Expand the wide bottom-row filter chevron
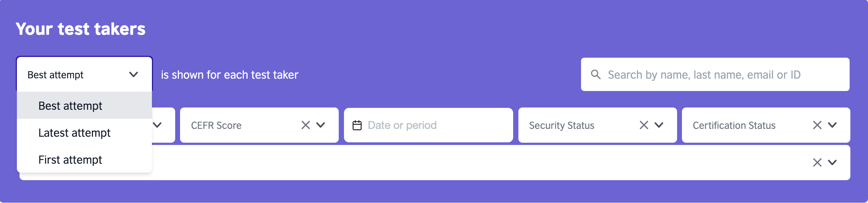The width and height of the screenshot is (868, 203). 832,163
